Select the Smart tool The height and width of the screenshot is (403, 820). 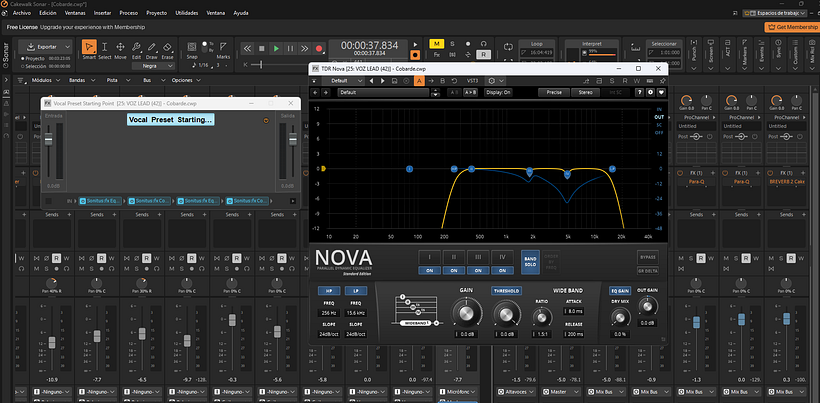pyautogui.click(x=89, y=47)
